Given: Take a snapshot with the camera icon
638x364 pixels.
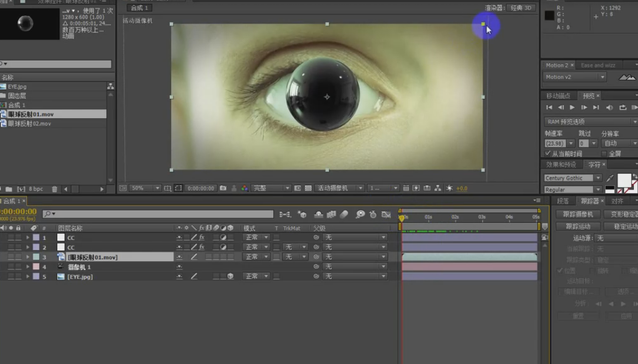Looking at the screenshot, I should [223, 188].
